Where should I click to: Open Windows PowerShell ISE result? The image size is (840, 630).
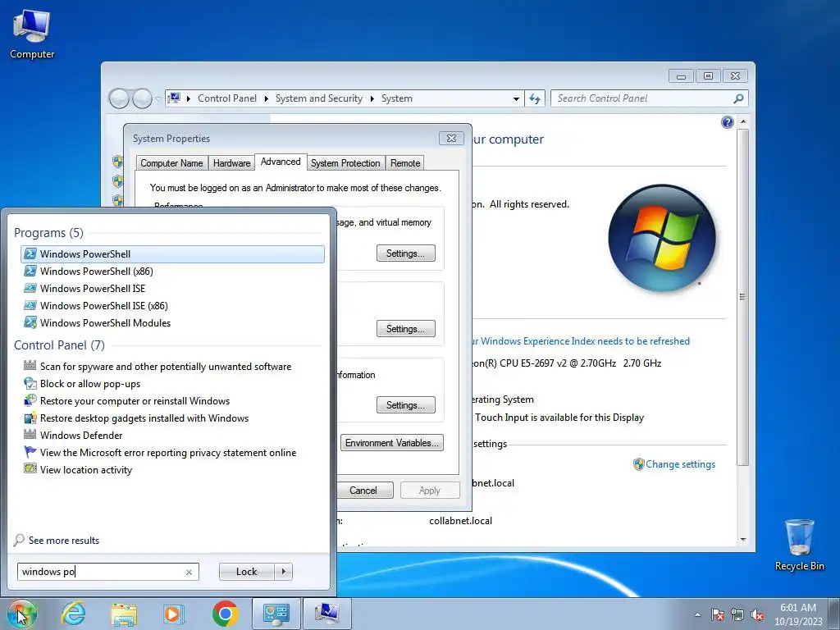coord(172,288)
